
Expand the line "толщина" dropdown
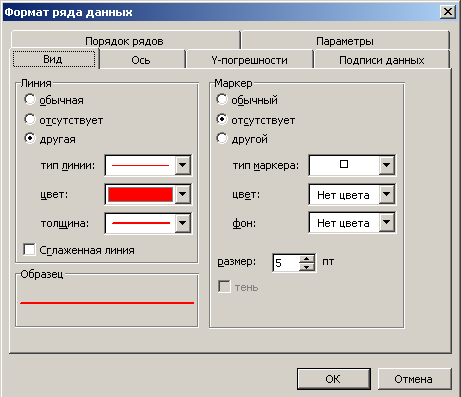[x=183, y=223]
